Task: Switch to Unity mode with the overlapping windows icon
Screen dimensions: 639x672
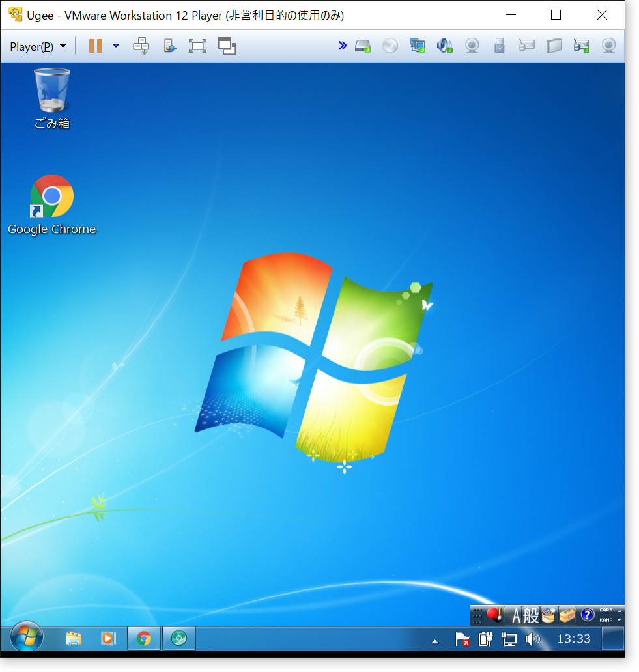Action: coord(227,46)
